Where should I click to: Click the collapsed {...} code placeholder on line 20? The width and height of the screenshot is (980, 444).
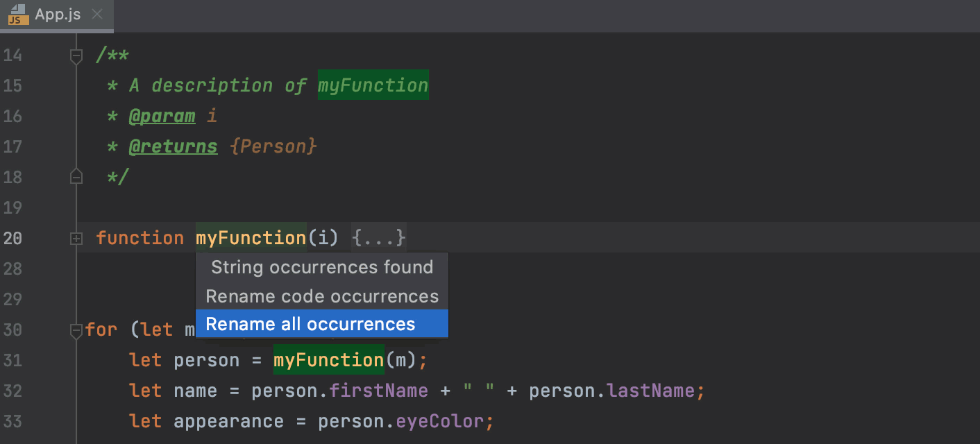pyautogui.click(x=379, y=238)
